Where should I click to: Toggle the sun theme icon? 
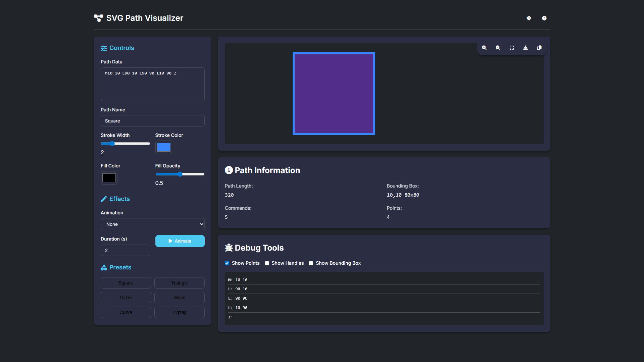pyautogui.click(x=529, y=18)
